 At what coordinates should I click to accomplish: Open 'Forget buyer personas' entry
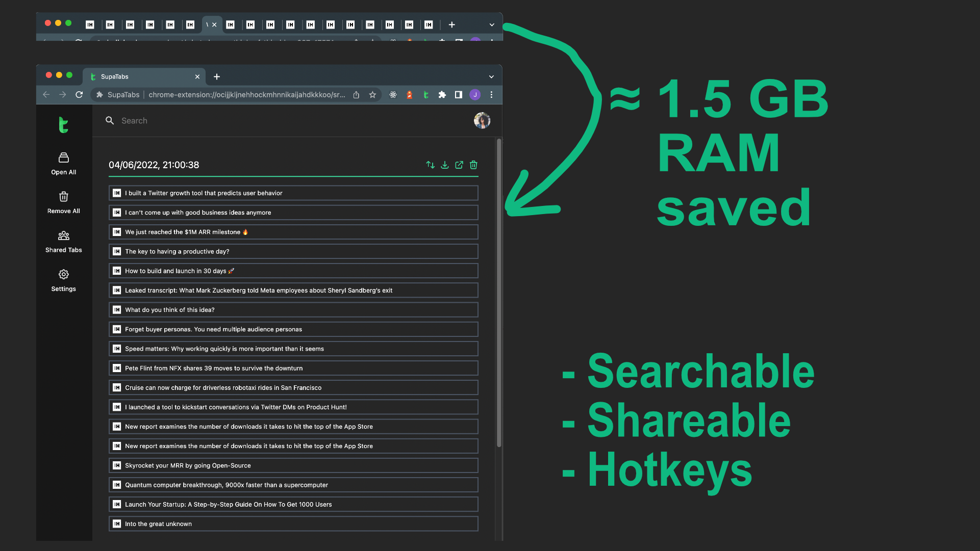(x=293, y=329)
